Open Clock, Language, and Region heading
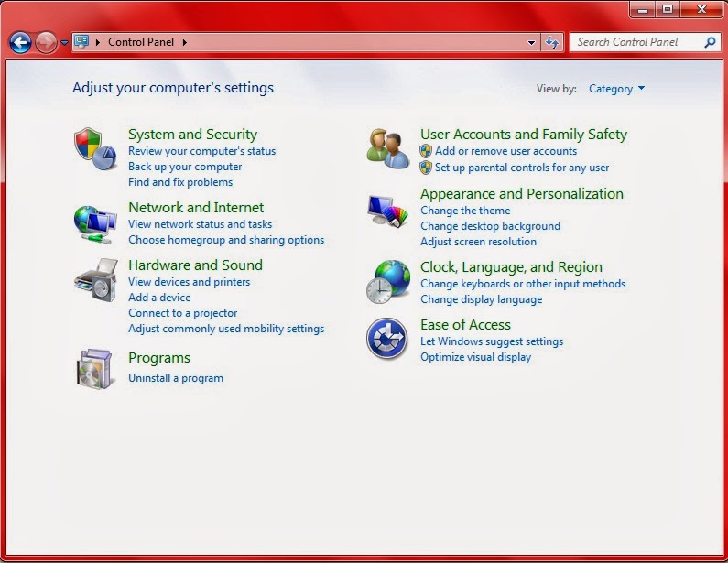 [x=511, y=267]
